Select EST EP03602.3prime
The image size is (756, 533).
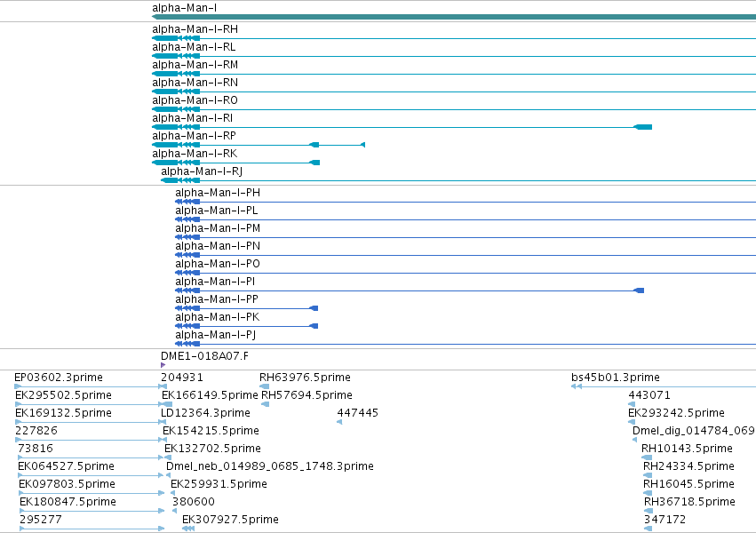coord(59,378)
